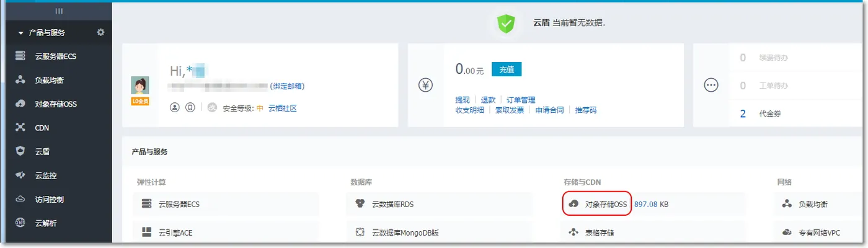
Task: Open 云服务器ECS product card
Action: [226, 204]
